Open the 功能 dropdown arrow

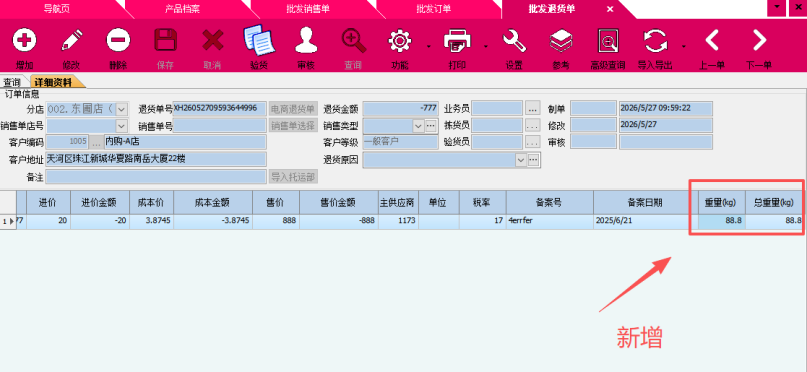pos(428,46)
